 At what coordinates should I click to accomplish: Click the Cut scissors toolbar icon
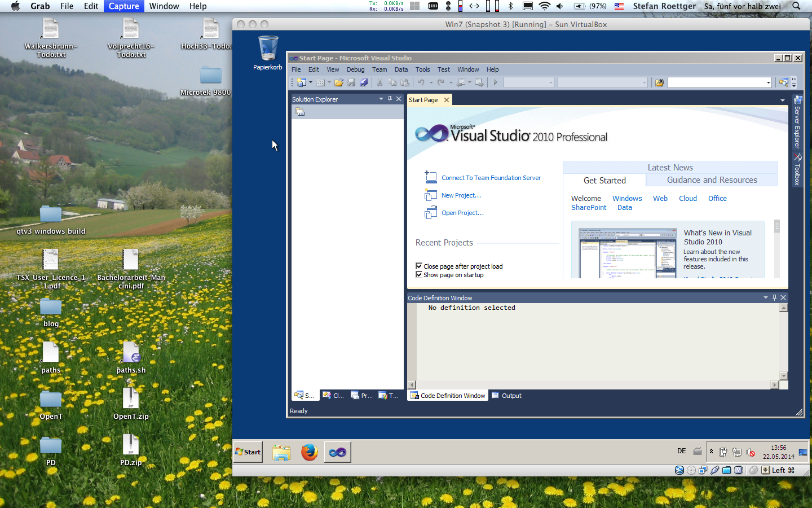click(379, 82)
